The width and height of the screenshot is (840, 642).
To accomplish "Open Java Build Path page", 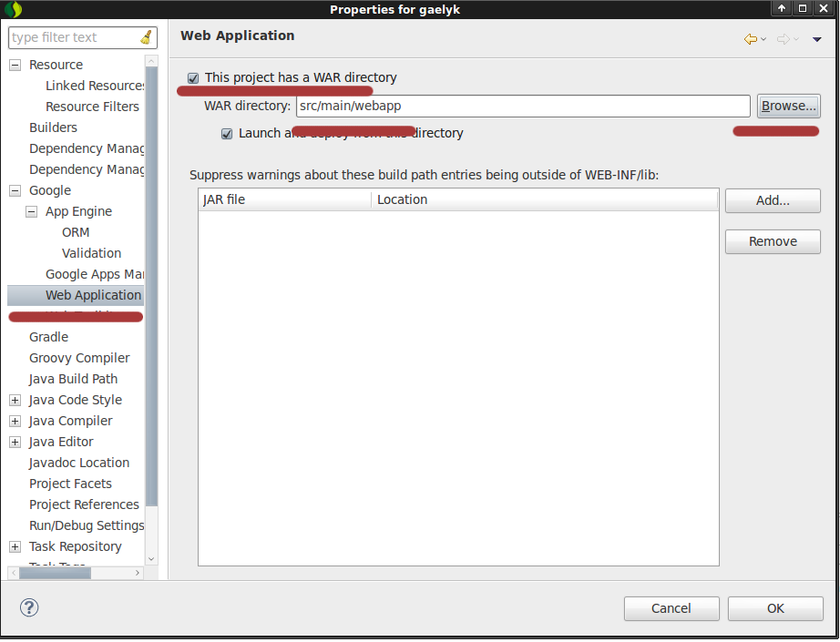I will tap(74, 379).
